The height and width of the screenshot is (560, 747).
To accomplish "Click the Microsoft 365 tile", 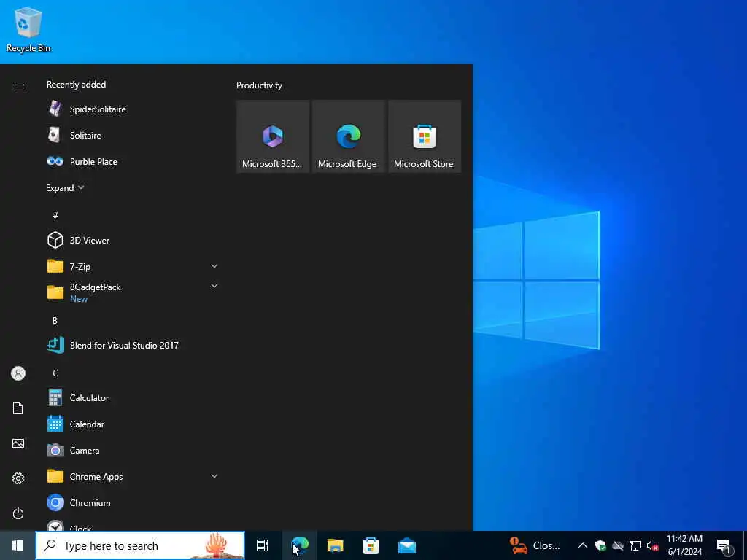I will (273, 136).
